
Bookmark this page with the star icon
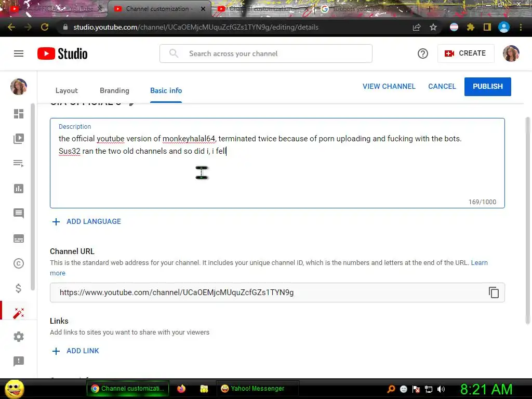[433, 27]
